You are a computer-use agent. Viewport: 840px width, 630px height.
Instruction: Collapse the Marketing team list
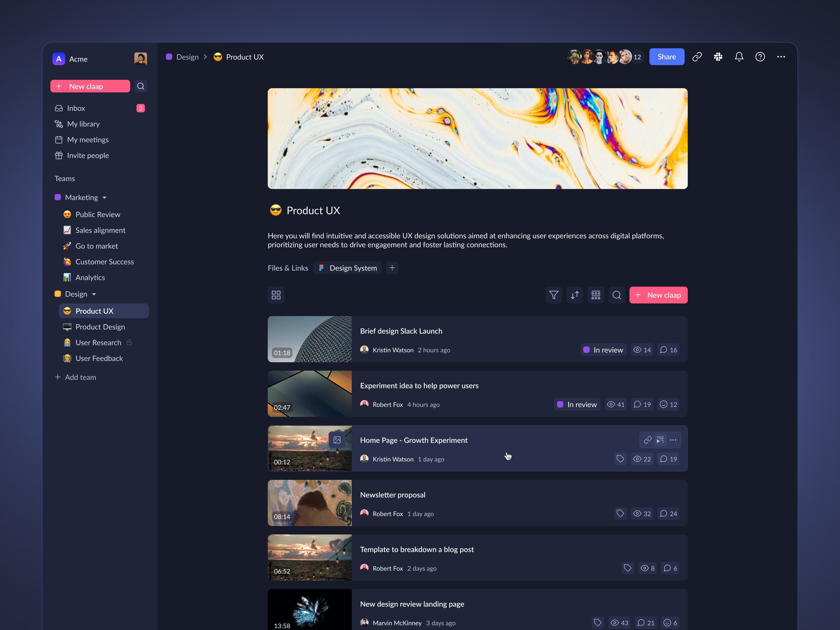coord(104,197)
